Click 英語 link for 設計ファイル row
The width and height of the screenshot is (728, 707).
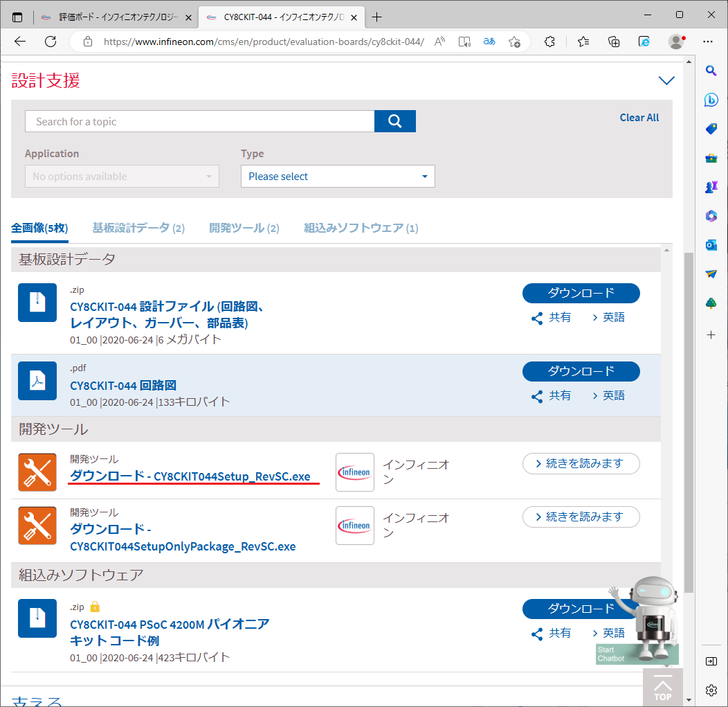609,317
